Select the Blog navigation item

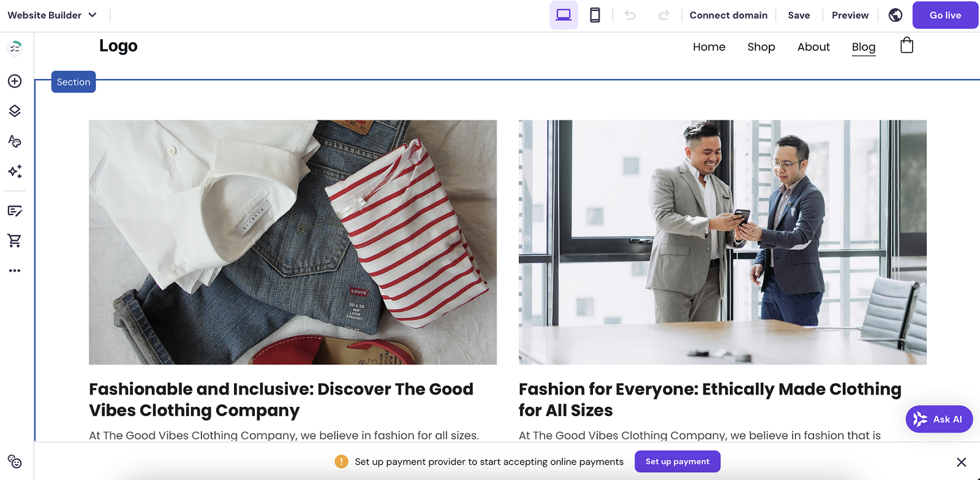[863, 47]
